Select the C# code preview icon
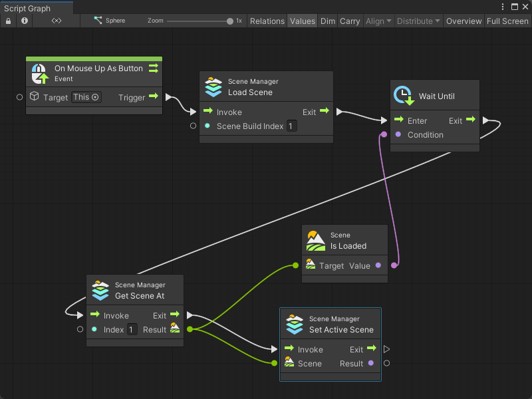 [x=56, y=21]
